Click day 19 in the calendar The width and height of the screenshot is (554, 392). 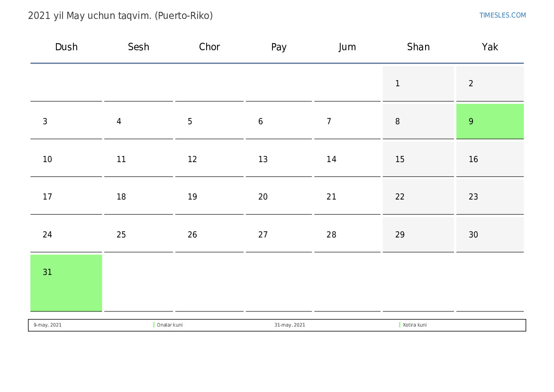click(209, 197)
